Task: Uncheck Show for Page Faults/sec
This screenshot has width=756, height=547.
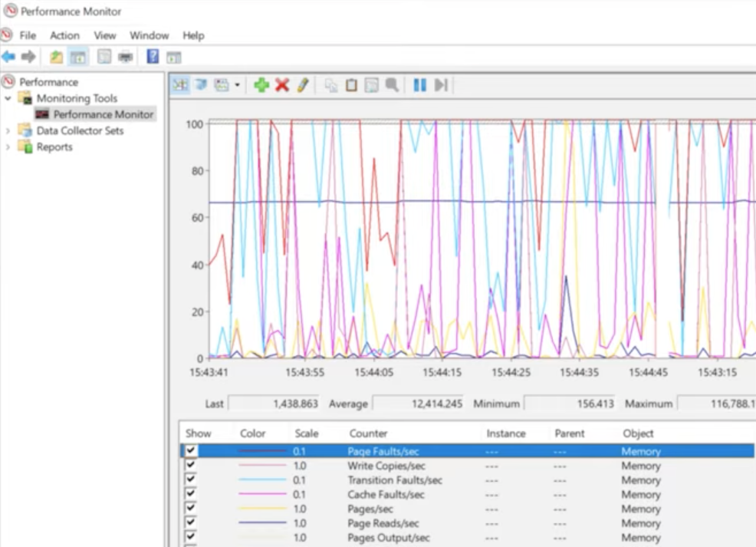Action: tap(191, 450)
